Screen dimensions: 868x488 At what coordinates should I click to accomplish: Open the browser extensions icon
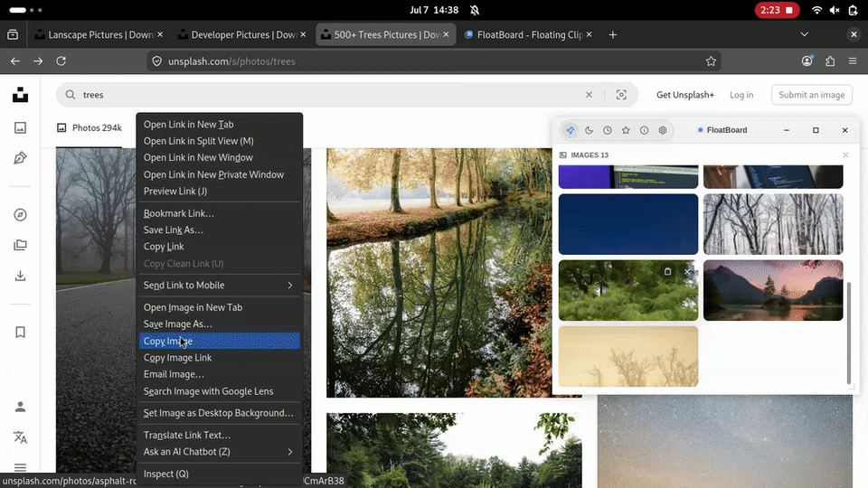point(830,61)
